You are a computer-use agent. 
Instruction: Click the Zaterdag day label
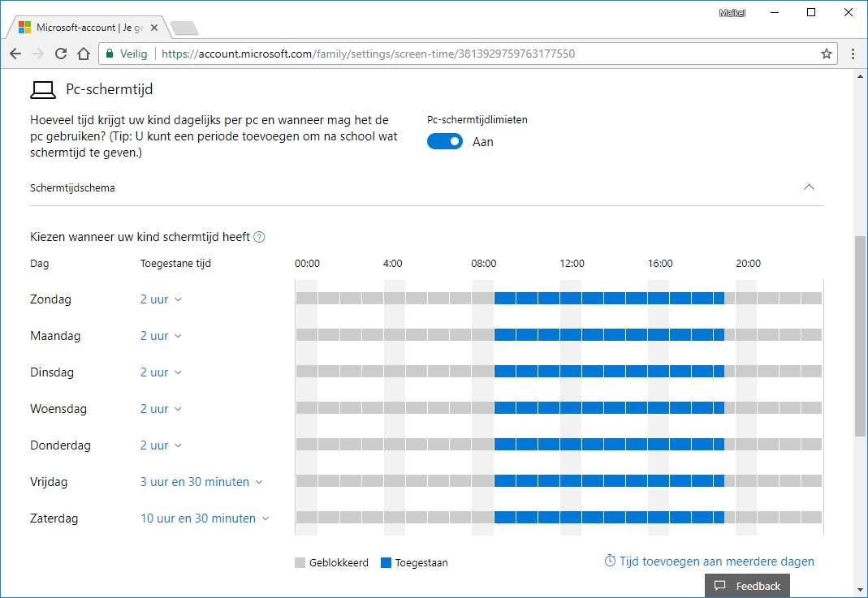(54, 518)
